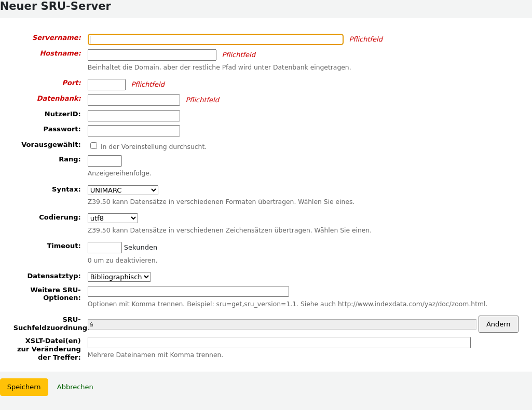Open the Codierung dropdown showing utf8
Viewport: 532px width, 410px height.
[112, 218]
